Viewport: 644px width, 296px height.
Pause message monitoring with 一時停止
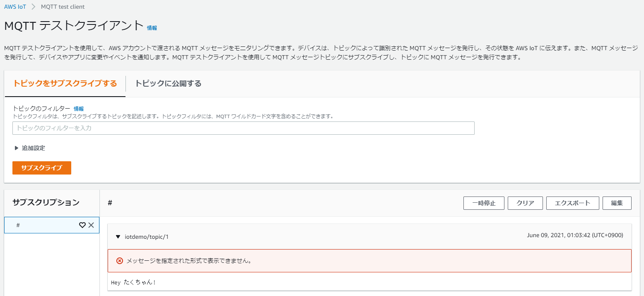pyautogui.click(x=484, y=203)
